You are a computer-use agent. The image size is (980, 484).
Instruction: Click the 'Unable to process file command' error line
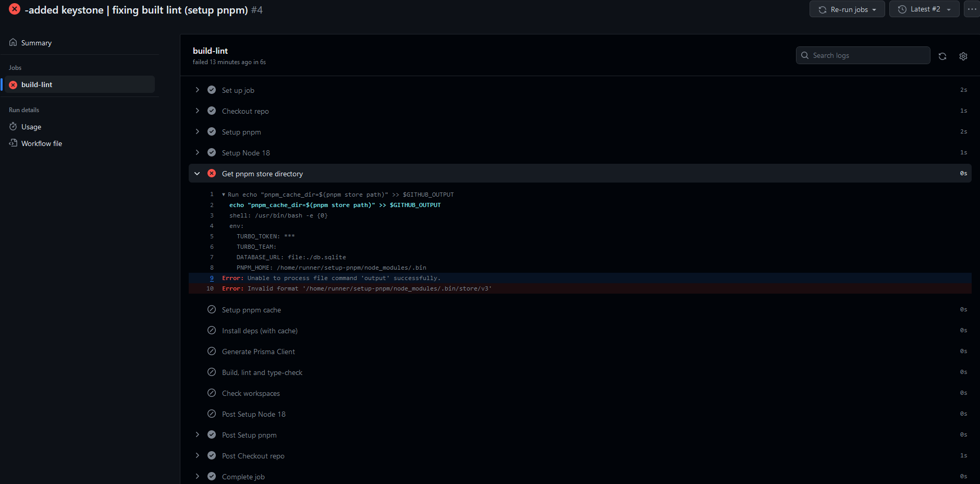pyautogui.click(x=580, y=278)
